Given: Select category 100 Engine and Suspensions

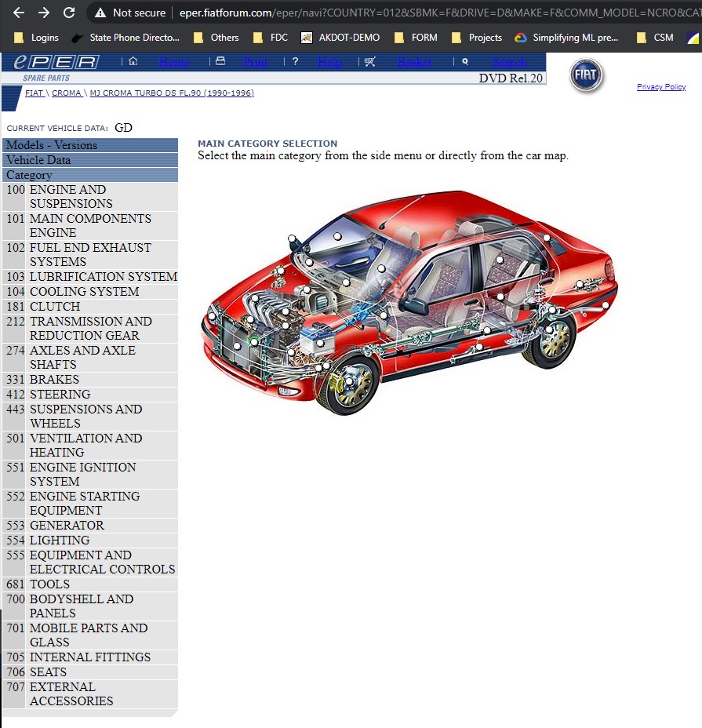Looking at the screenshot, I should pyautogui.click(x=90, y=197).
